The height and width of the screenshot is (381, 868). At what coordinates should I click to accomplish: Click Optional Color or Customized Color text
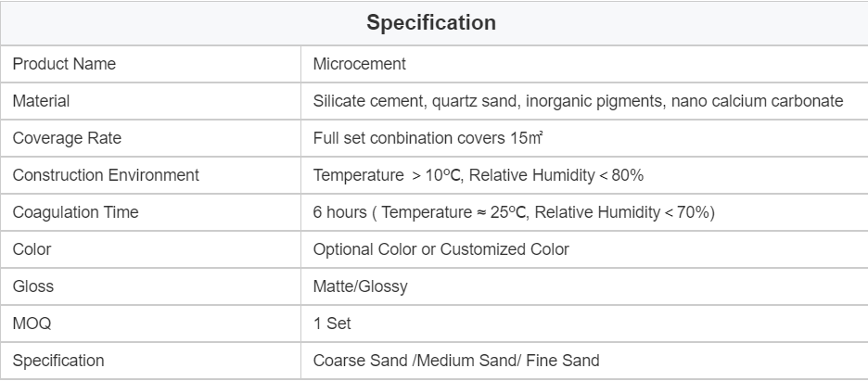440,249
